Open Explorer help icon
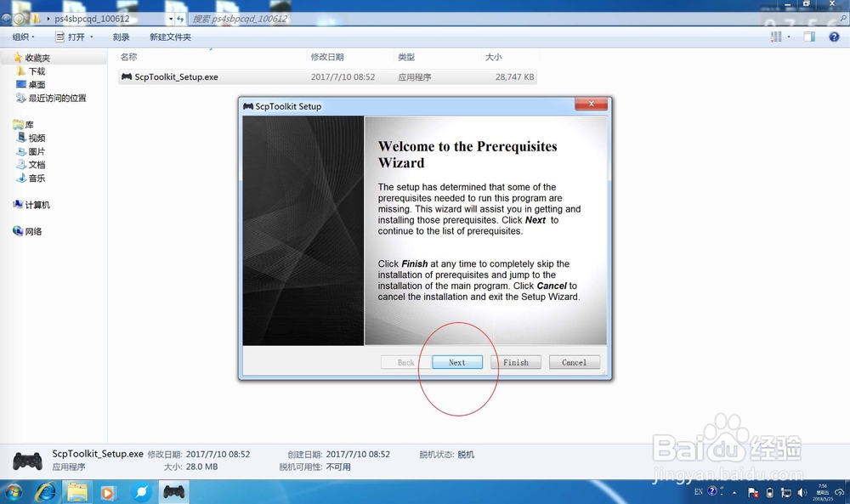Screen dimensions: 850x504 click(x=834, y=37)
